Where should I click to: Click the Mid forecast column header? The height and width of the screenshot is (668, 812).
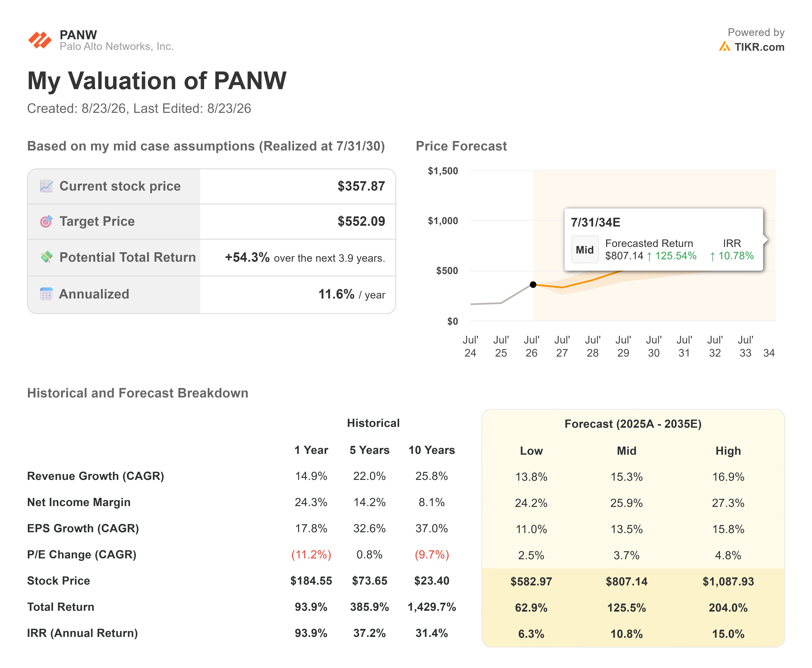(627, 451)
